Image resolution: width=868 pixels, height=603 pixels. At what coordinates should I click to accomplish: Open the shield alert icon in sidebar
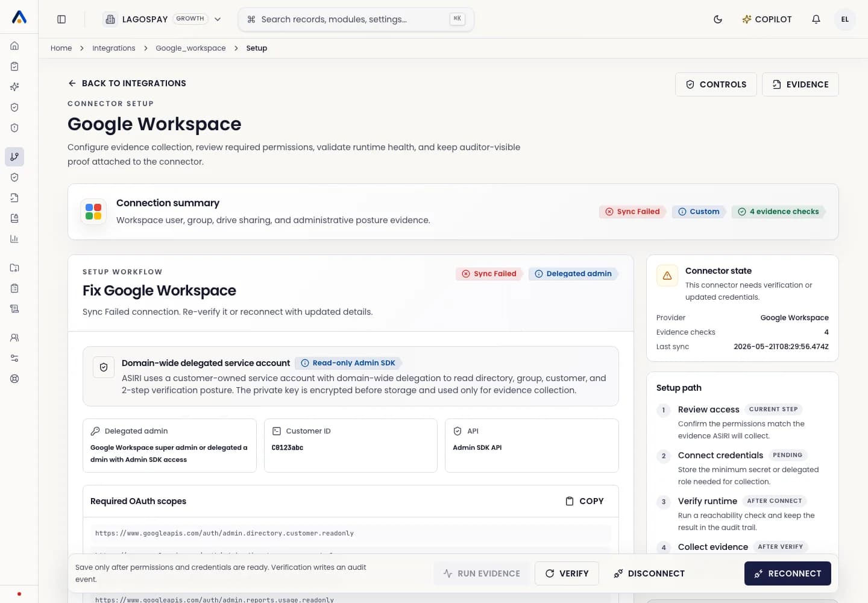click(x=14, y=128)
